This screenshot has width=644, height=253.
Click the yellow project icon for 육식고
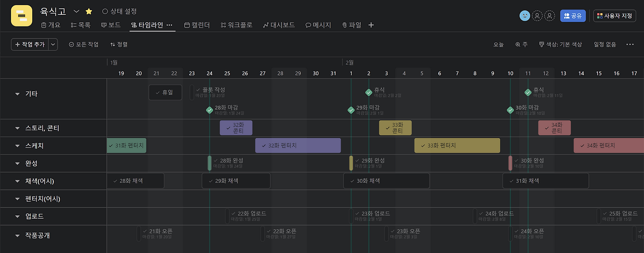coord(21,16)
